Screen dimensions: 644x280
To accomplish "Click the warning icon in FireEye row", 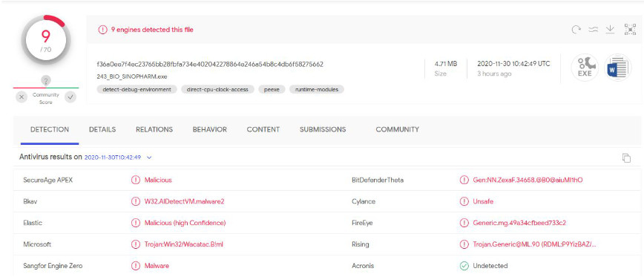I will [x=464, y=223].
